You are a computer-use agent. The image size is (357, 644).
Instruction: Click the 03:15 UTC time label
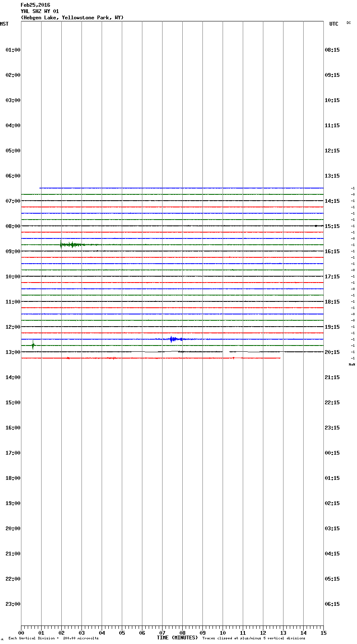click(332, 529)
